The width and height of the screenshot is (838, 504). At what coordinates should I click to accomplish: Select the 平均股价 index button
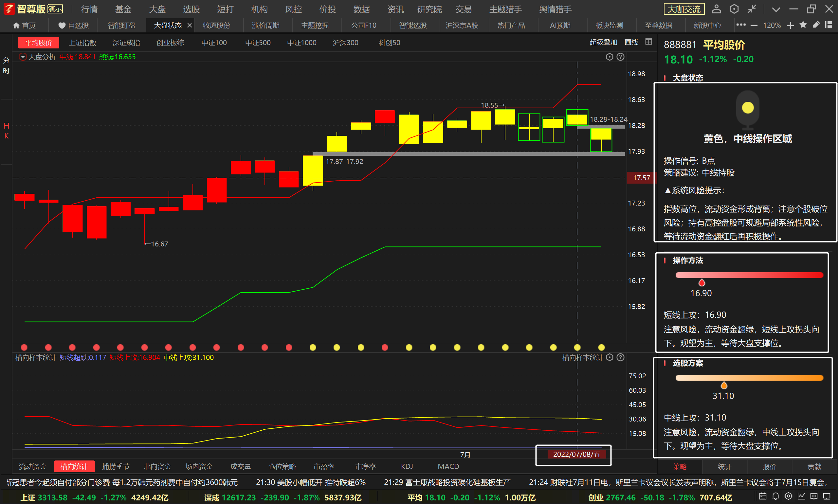(38, 43)
